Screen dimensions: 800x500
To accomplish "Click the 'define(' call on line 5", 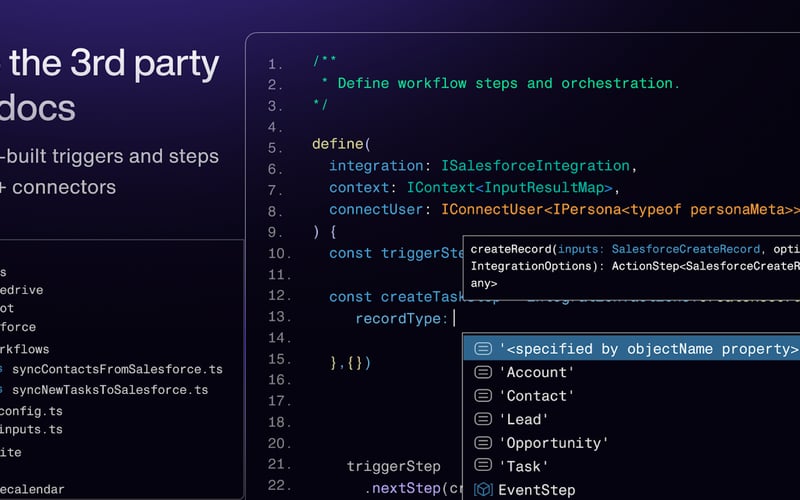I will (341, 144).
